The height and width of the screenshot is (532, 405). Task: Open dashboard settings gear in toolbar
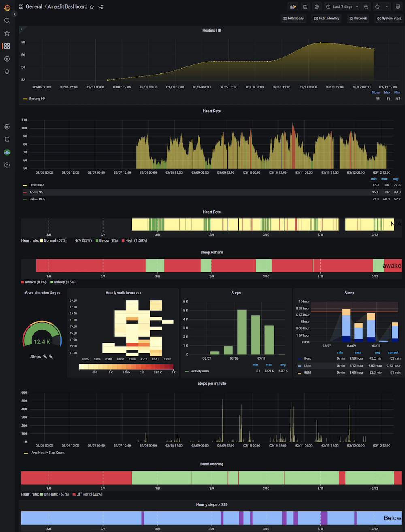pyautogui.click(x=317, y=7)
